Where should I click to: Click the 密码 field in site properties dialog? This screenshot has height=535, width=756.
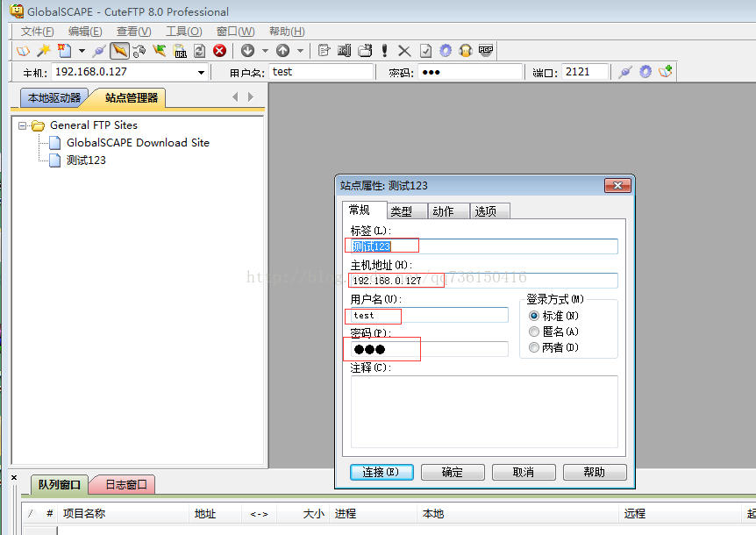point(429,349)
